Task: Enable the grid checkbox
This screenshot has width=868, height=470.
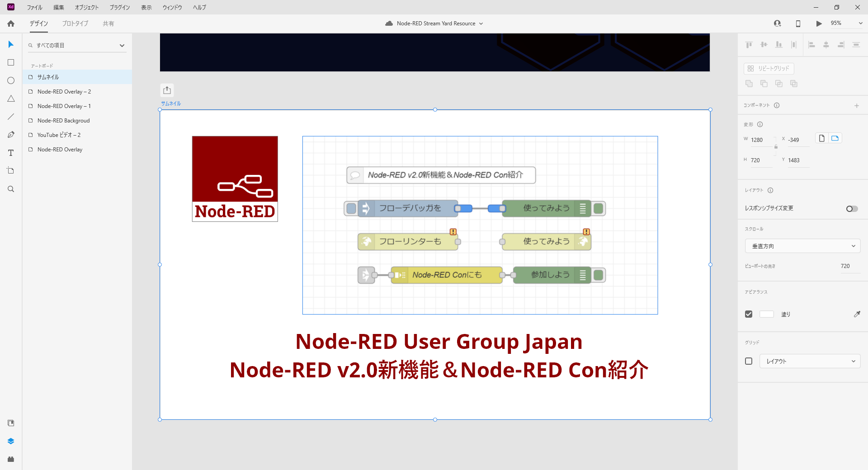Action: click(x=749, y=361)
